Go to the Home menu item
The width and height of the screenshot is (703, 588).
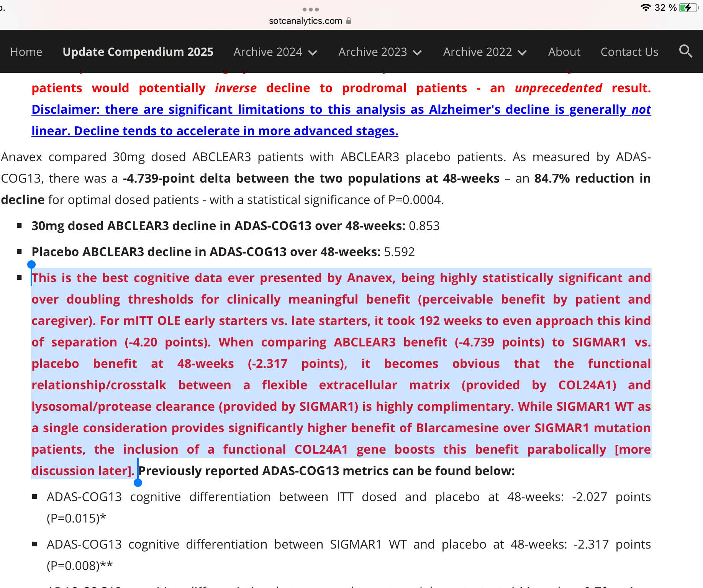(x=26, y=52)
